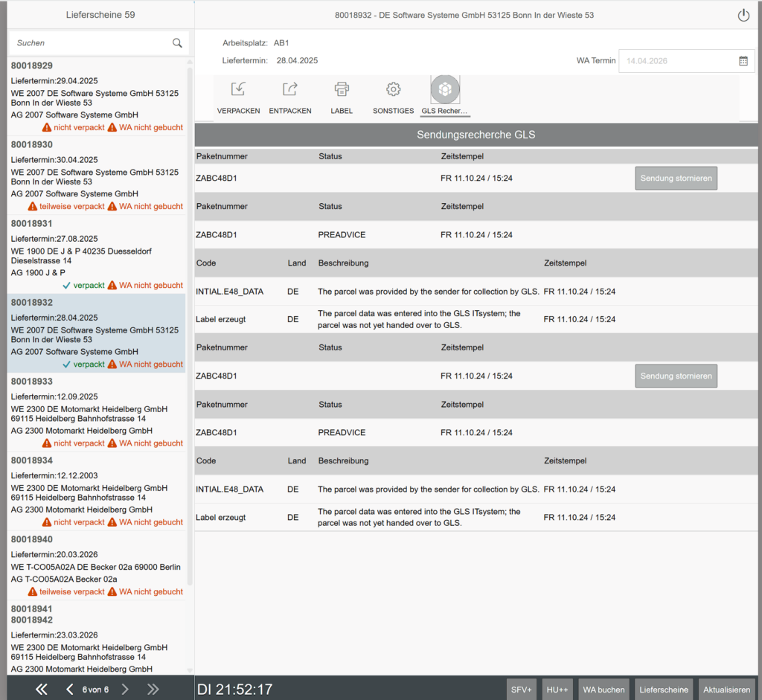Jump to first page of delivery notes

point(42,690)
